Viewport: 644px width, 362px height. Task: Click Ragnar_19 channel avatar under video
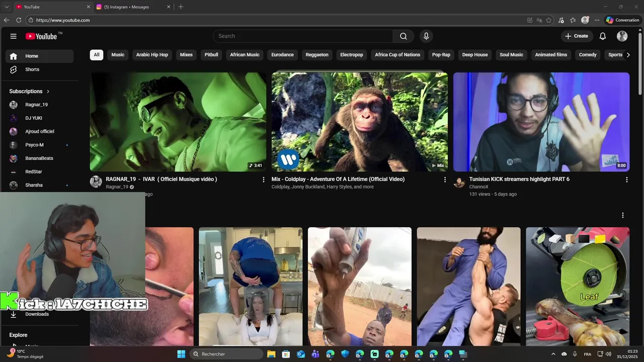tap(96, 182)
